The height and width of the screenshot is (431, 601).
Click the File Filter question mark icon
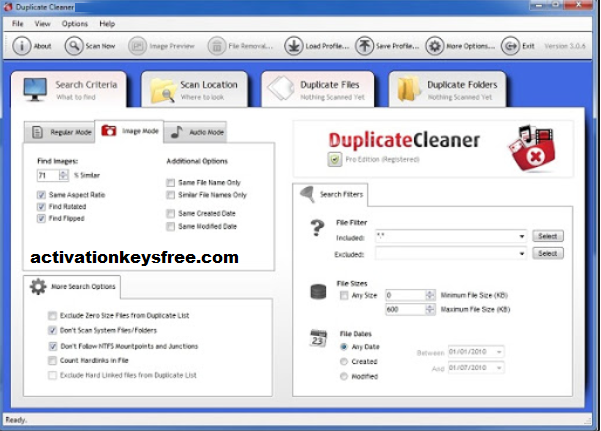[317, 228]
